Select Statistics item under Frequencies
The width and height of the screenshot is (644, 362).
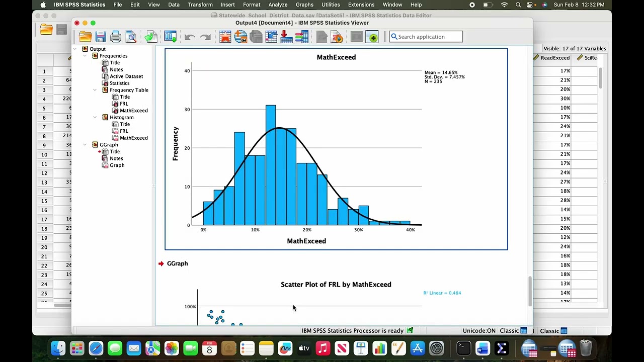tap(119, 83)
